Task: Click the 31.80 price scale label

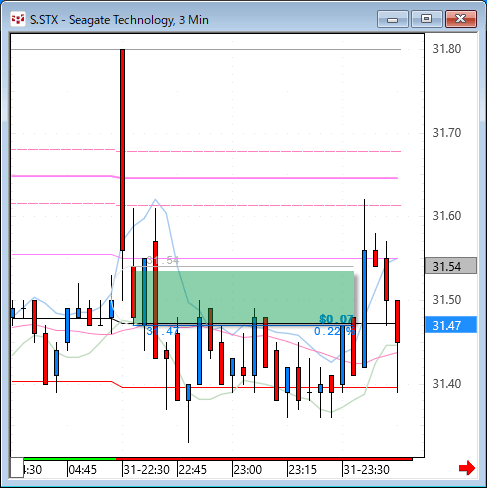Action: pyautogui.click(x=447, y=49)
